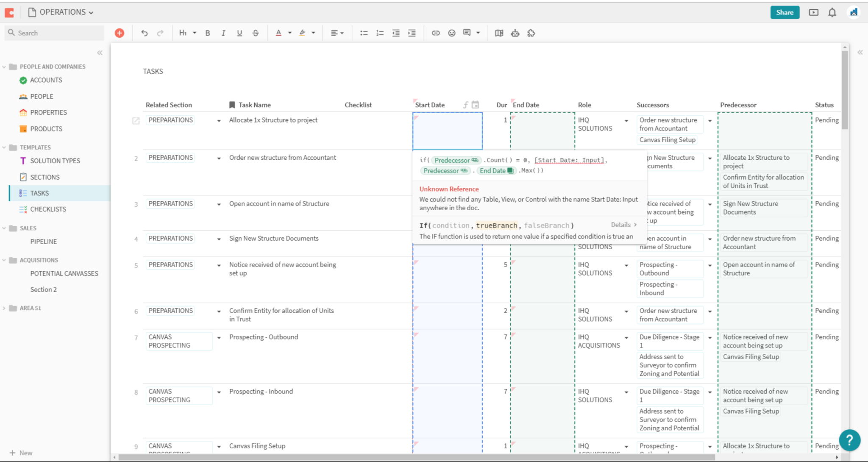Click the Share button top right
The height and width of the screenshot is (462, 868).
785,12
